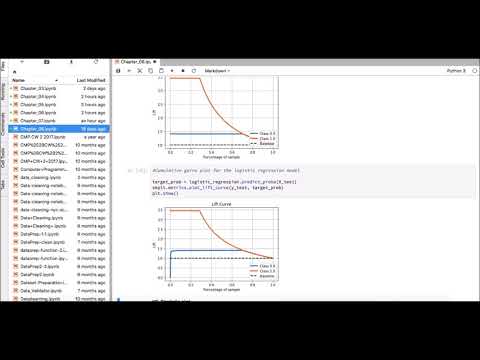Open Chapter_05.ipynb in file list
The height and width of the screenshot is (360, 480).
pyautogui.click(x=59, y=104)
